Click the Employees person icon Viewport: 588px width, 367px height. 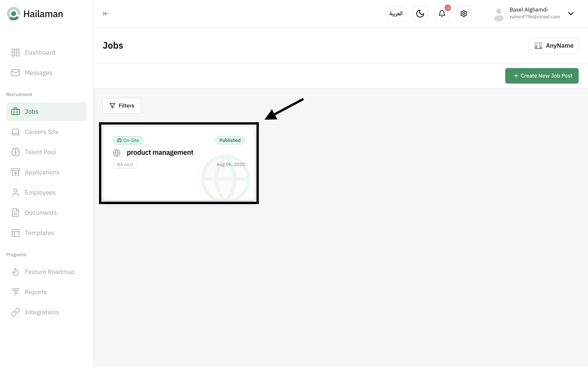point(16,192)
